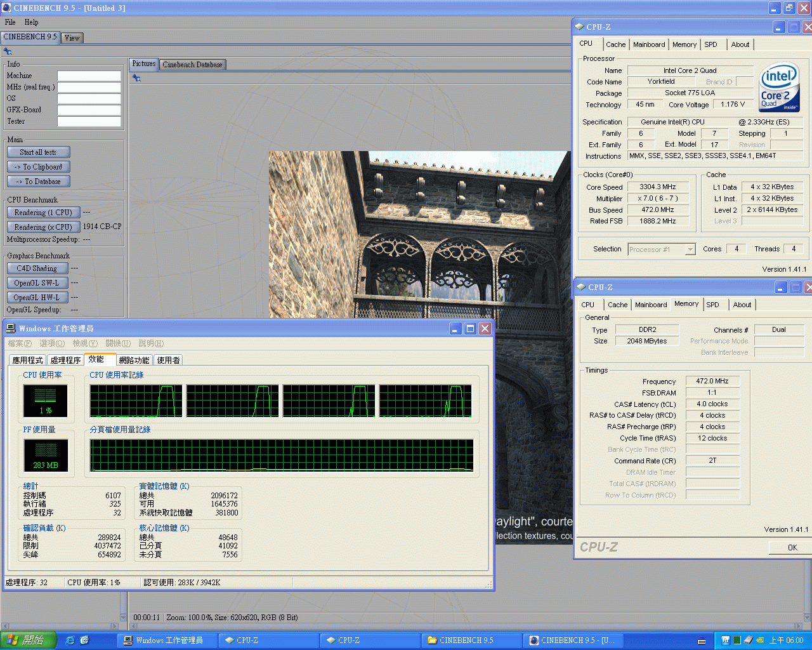Run the Rendering (x CPU) benchmark
Screen dimensions: 812x650
pos(43,227)
